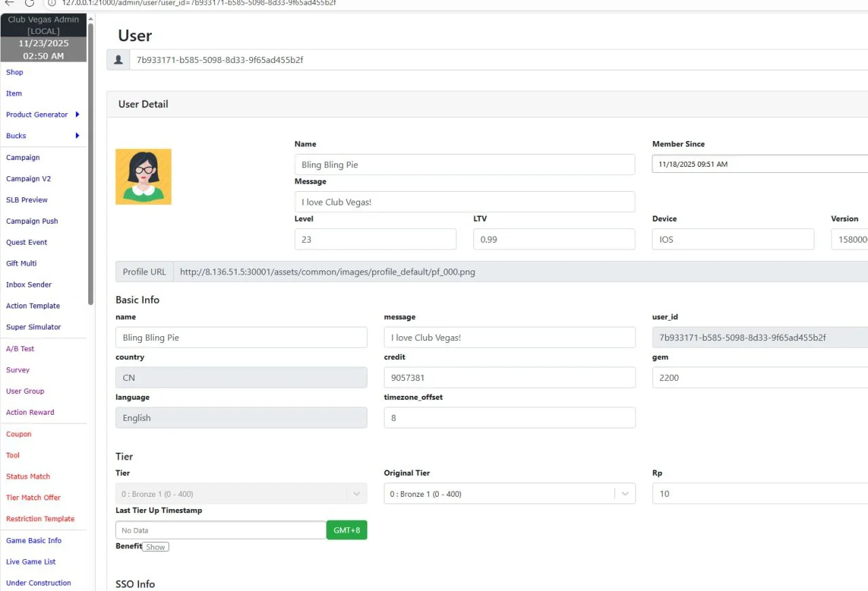Click the green GMT+8 button
Image resolution: width=868 pixels, height=591 pixels.
point(347,530)
